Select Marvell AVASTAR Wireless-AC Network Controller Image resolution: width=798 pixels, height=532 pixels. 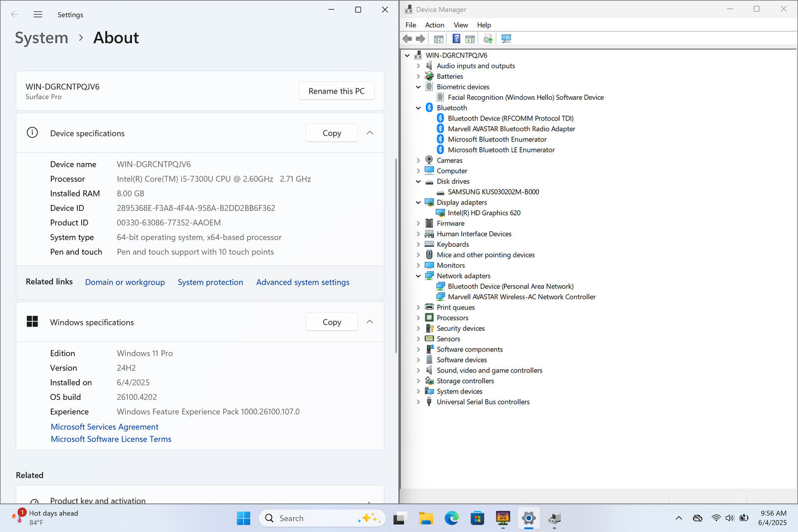(x=522, y=297)
